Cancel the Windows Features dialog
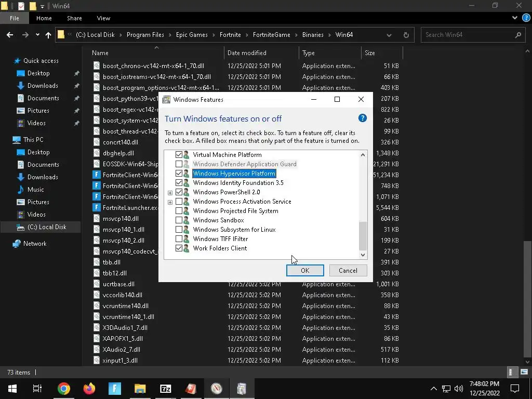532x399 pixels. tap(348, 270)
